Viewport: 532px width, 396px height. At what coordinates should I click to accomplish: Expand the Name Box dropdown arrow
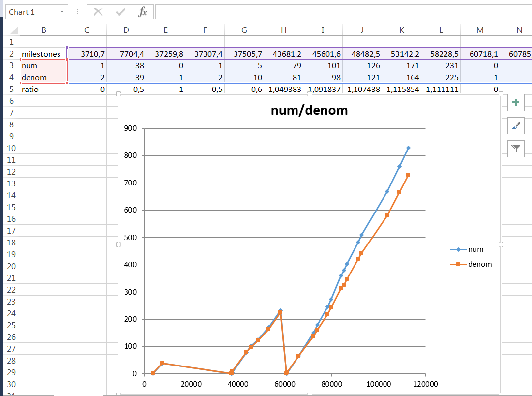(x=62, y=12)
